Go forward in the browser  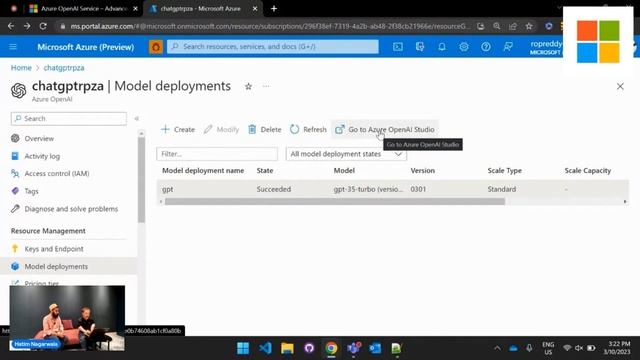tap(27, 26)
